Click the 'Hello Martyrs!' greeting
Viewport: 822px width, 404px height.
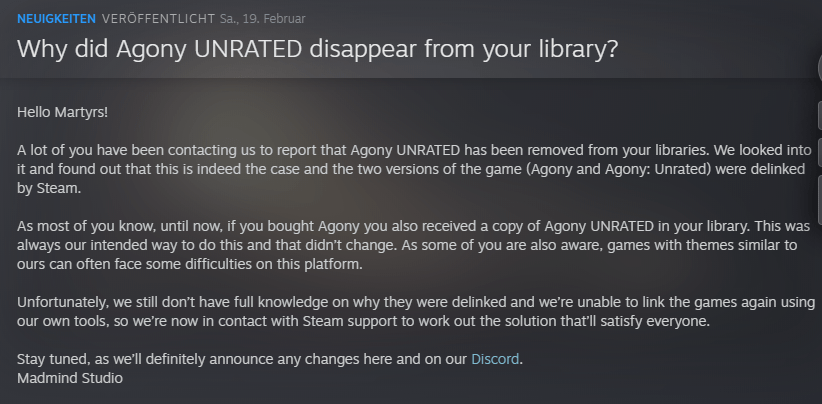(x=62, y=112)
